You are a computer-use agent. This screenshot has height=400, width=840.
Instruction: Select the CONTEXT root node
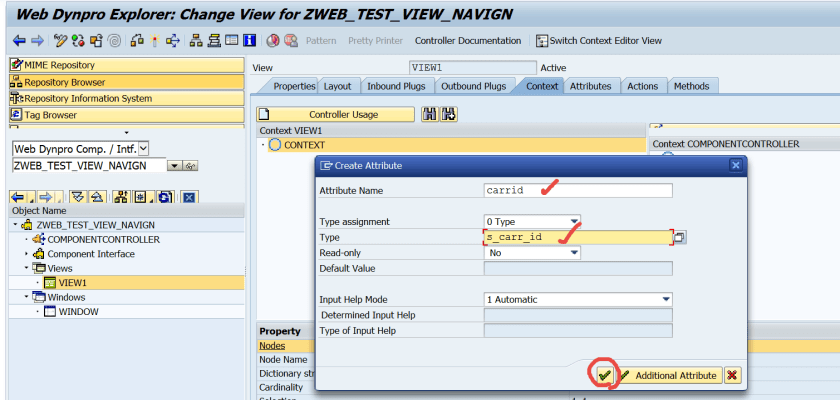pos(304,145)
